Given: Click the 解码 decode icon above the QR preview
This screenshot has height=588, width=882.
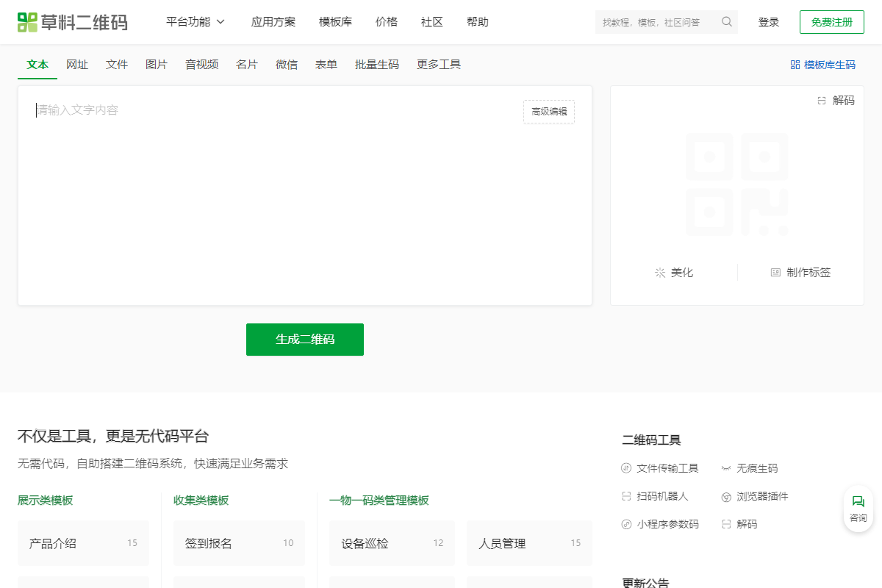Looking at the screenshot, I should click(822, 101).
